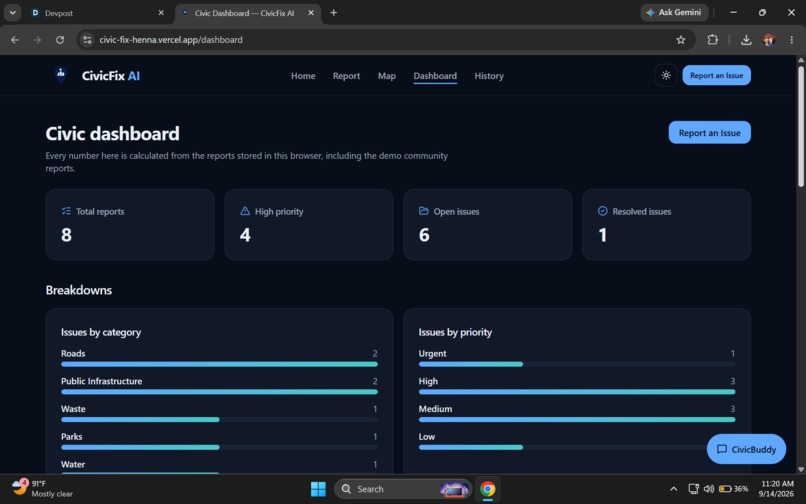
Task: Click the Windows taskbar Search box
Action: pos(403,489)
